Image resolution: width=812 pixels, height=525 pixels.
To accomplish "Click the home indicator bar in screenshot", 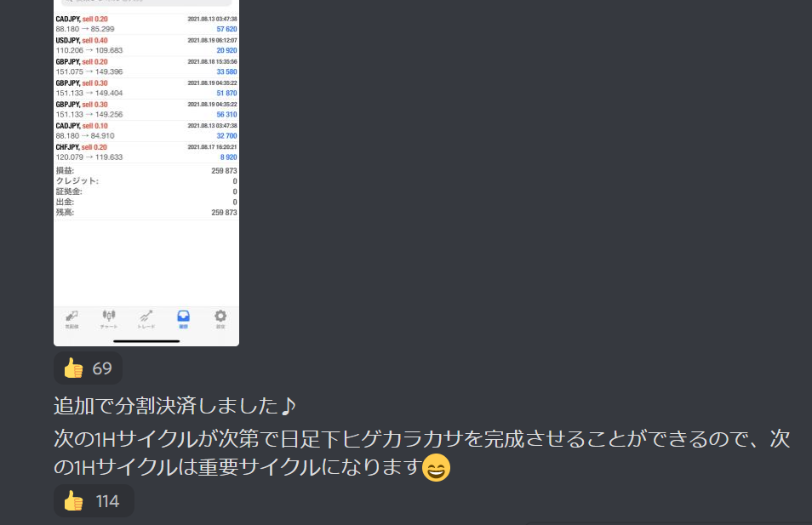I will point(146,341).
